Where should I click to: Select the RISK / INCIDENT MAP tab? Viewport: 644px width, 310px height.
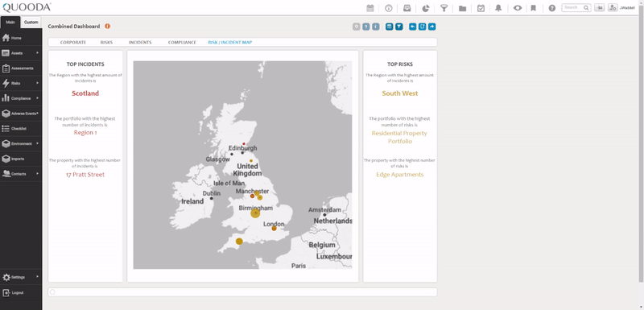[x=230, y=43]
